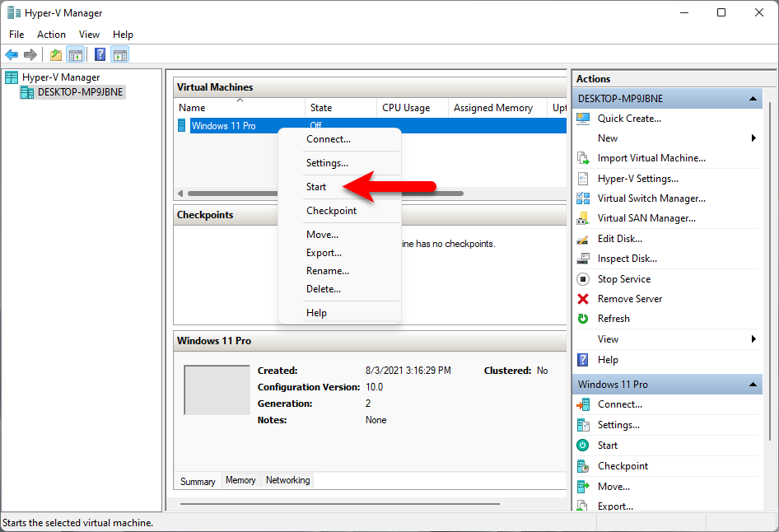The height and width of the screenshot is (532, 779).
Task: Click the Up one level folder icon
Action: point(56,54)
